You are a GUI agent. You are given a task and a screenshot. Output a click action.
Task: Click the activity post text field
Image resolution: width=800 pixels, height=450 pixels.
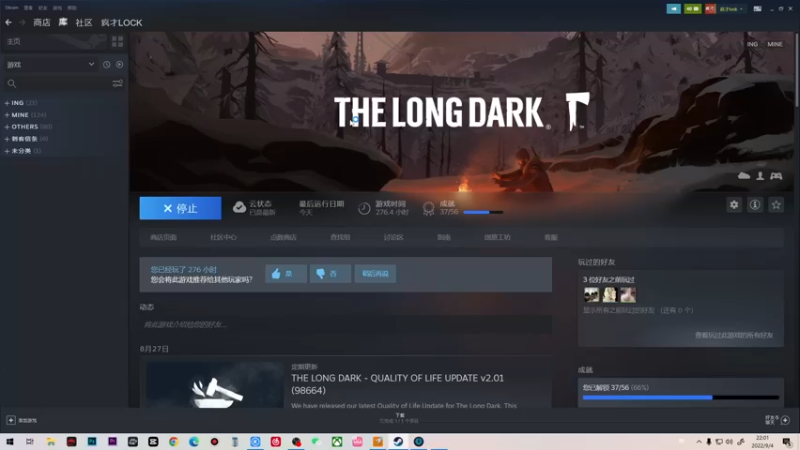[345, 324]
